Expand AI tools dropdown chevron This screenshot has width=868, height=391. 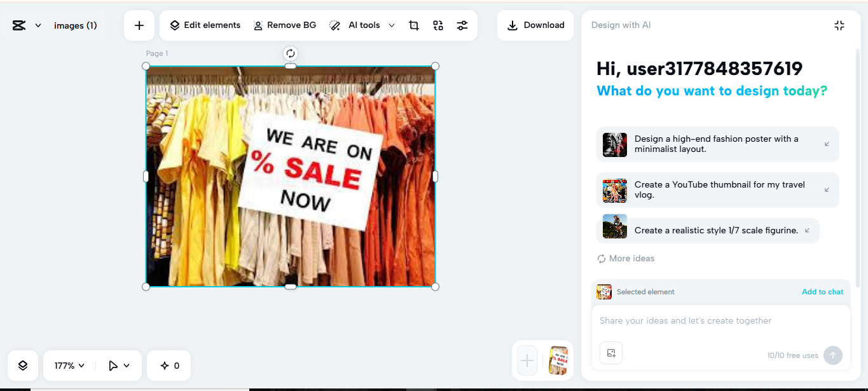[x=392, y=25]
